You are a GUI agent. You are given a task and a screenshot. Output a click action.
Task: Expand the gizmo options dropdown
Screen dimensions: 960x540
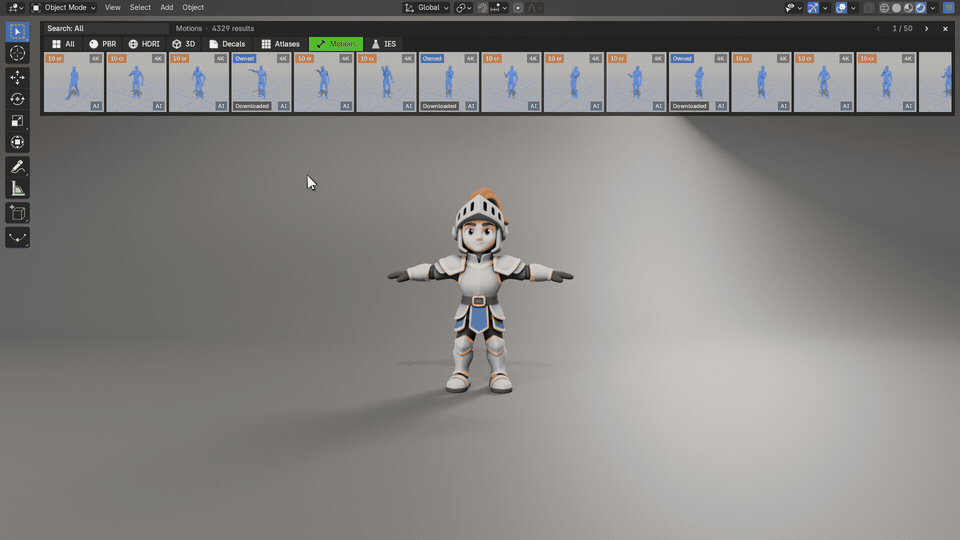825,7
